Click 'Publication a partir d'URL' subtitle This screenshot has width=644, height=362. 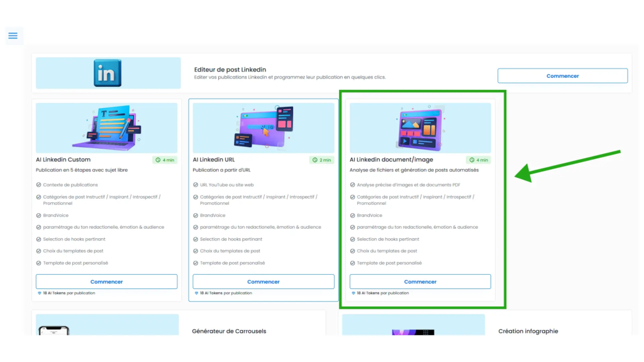[221, 170]
